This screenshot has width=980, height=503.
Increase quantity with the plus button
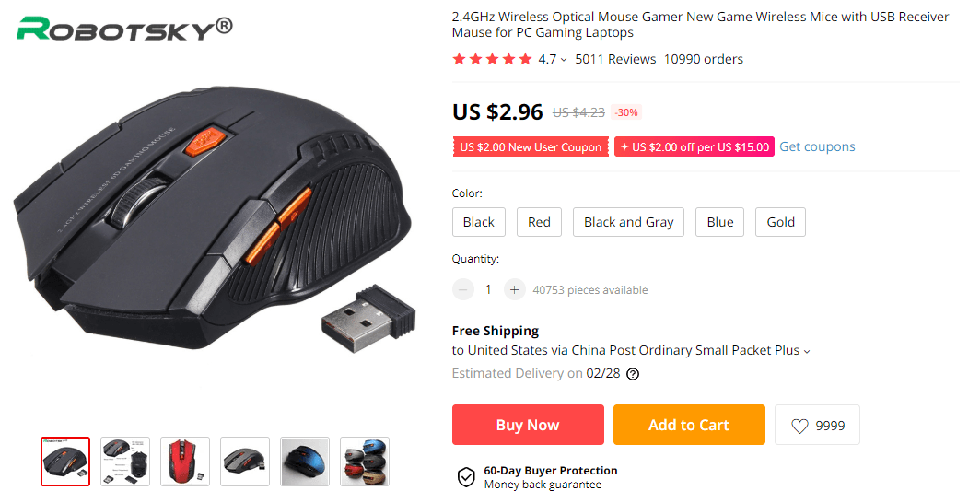[x=514, y=289]
